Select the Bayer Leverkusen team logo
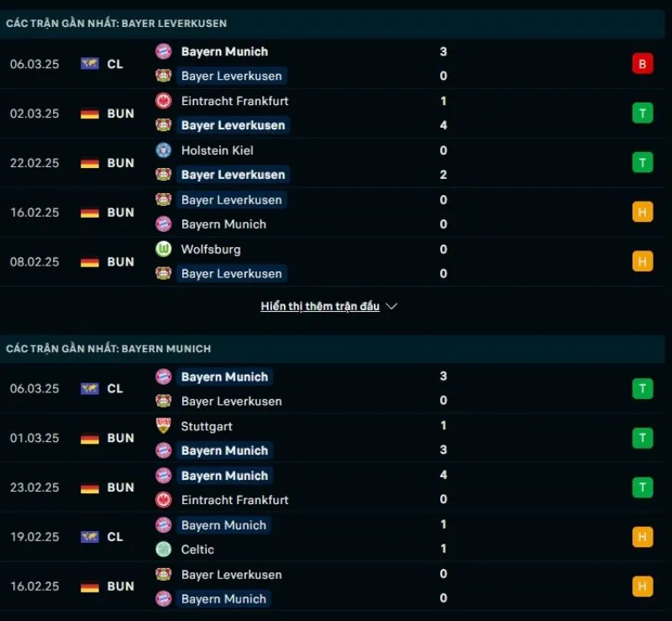The width and height of the screenshot is (672, 621). pos(165,76)
